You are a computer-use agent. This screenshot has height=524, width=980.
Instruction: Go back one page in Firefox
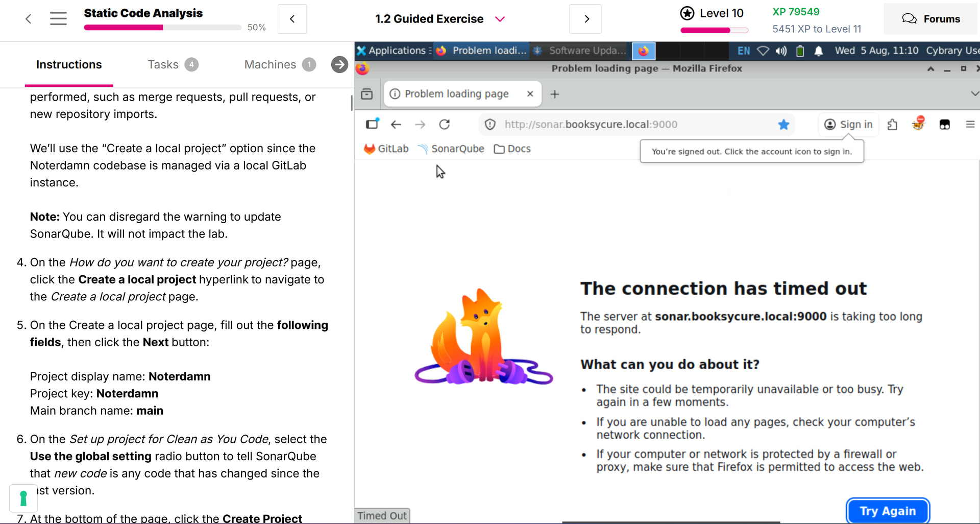click(396, 124)
